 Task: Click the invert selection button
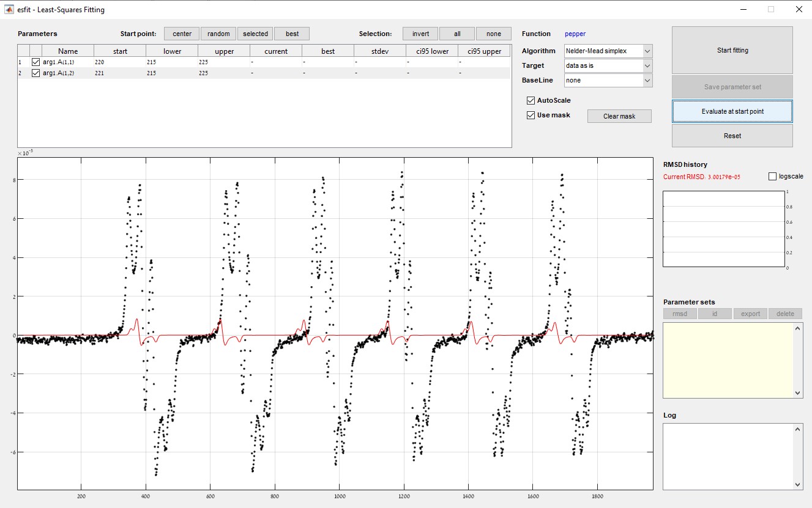click(420, 34)
